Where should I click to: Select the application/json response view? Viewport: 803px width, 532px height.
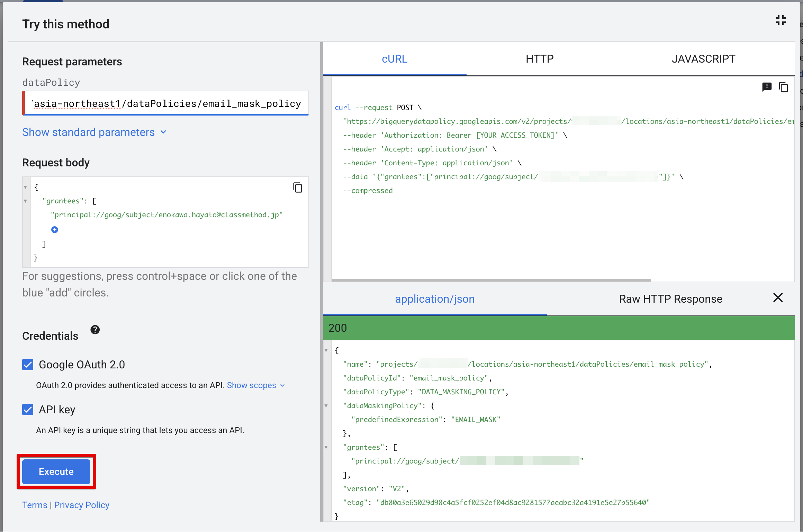(x=435, y=299)
